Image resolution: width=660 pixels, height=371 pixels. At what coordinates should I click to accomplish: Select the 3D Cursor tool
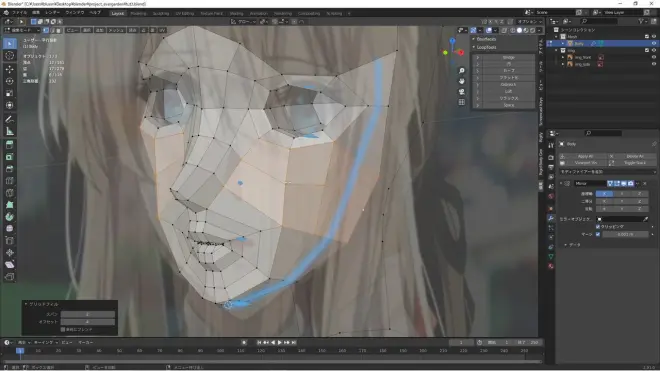point(10,55)
